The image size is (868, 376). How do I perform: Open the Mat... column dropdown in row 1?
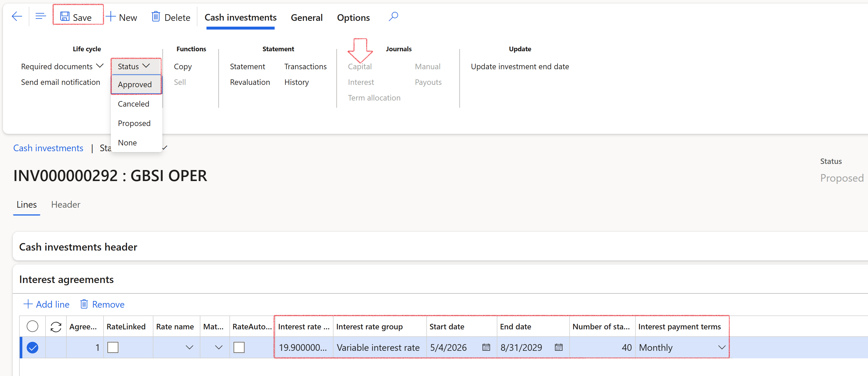click(x=219, y=347)
